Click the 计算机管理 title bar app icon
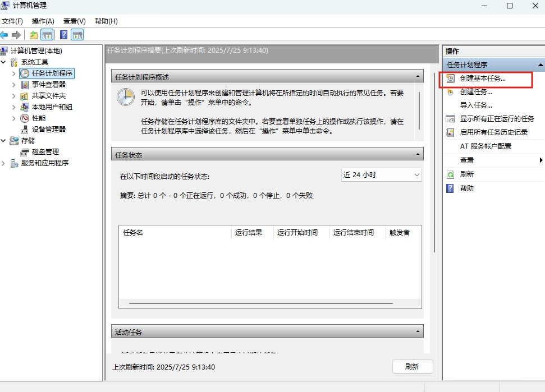The height and width of the screenshot is (392, 545). (x=5, y=6)
